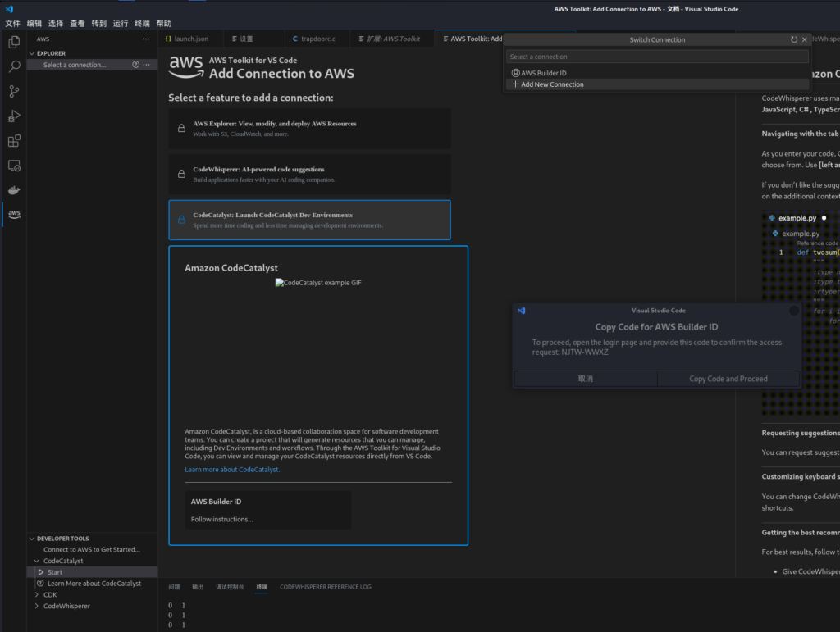Switch to launch.json editor tab
The image size is (840, 632).
(x=191, y=39)
